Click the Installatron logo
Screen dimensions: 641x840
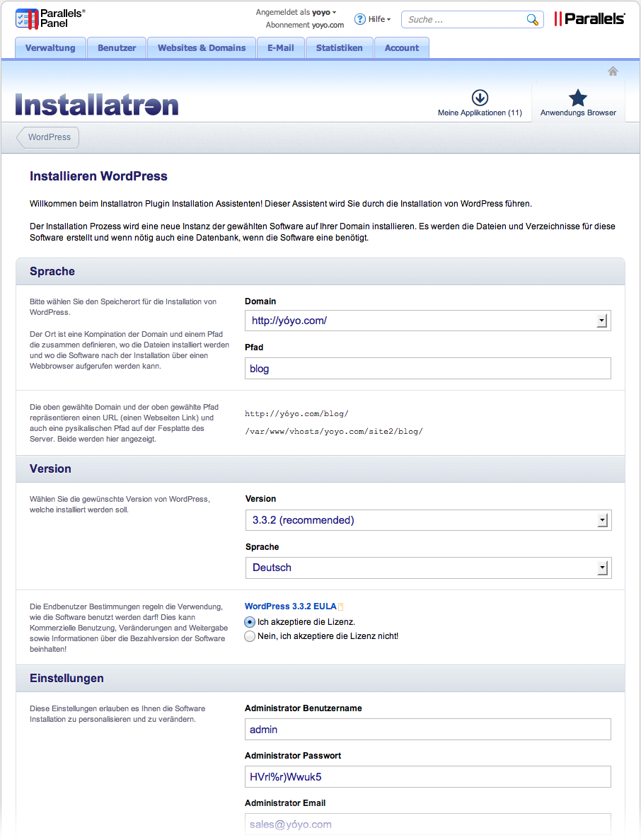[97, 105]
